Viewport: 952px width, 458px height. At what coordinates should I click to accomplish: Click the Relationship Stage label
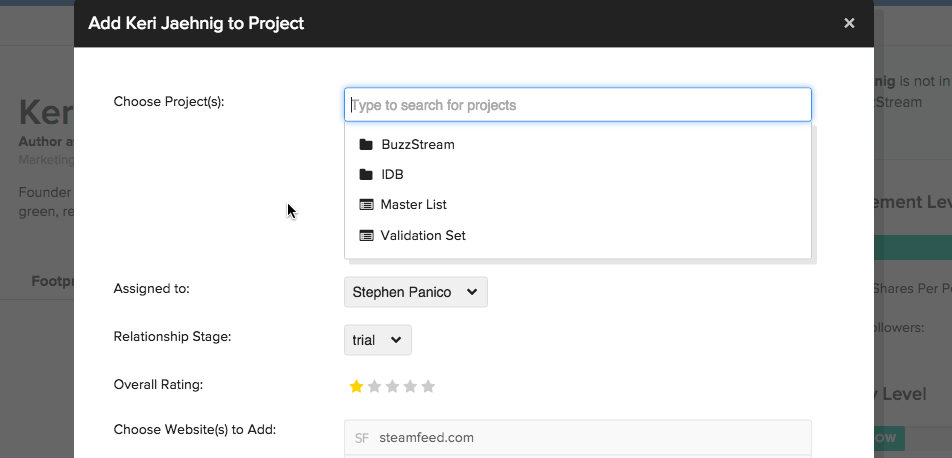point(172,337)
